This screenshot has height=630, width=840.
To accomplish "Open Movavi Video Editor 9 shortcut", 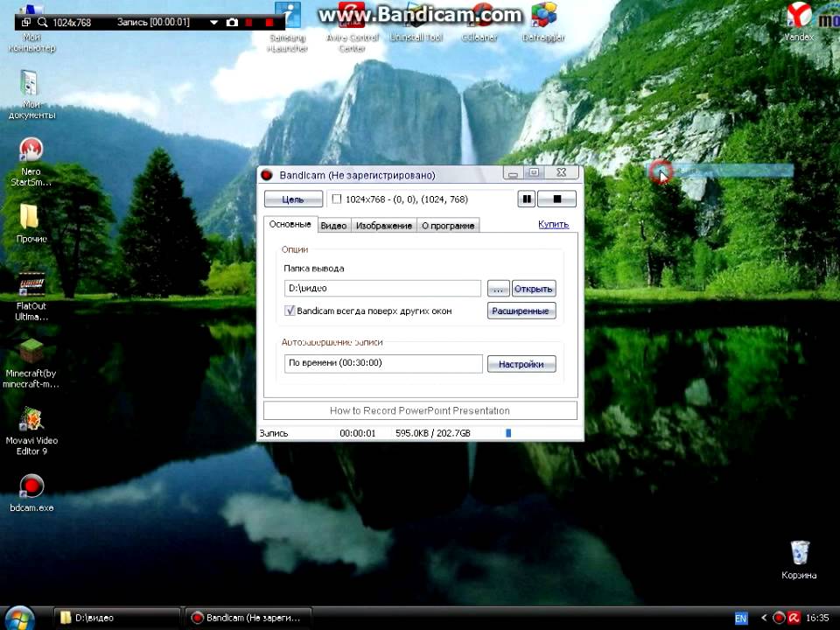I will [31, 430].
